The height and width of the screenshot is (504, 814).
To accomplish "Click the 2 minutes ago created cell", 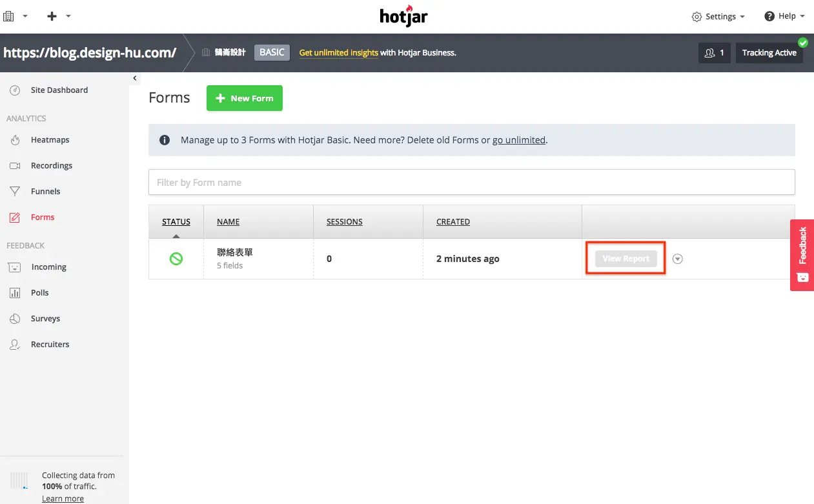I will 468,259.
